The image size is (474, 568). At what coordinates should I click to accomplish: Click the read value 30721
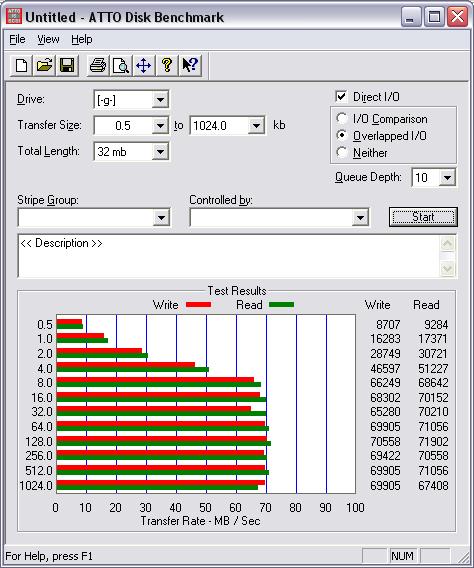coord(433,354)
